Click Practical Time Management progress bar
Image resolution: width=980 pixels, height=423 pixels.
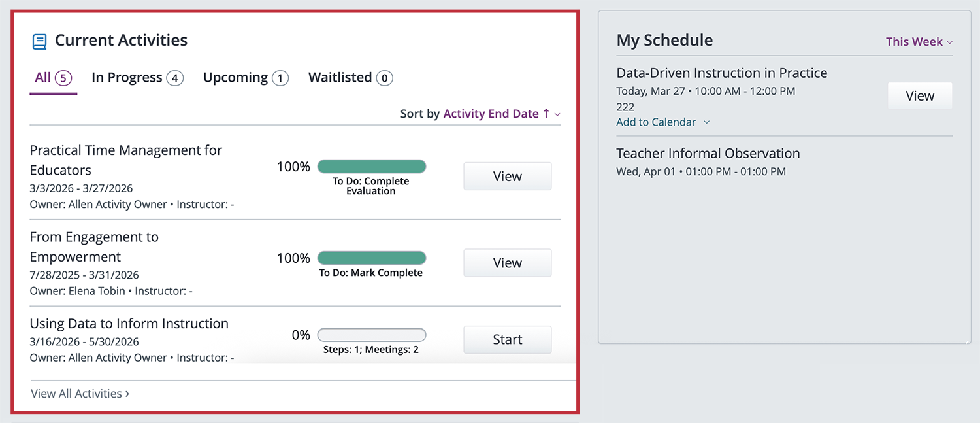(372, 167)
